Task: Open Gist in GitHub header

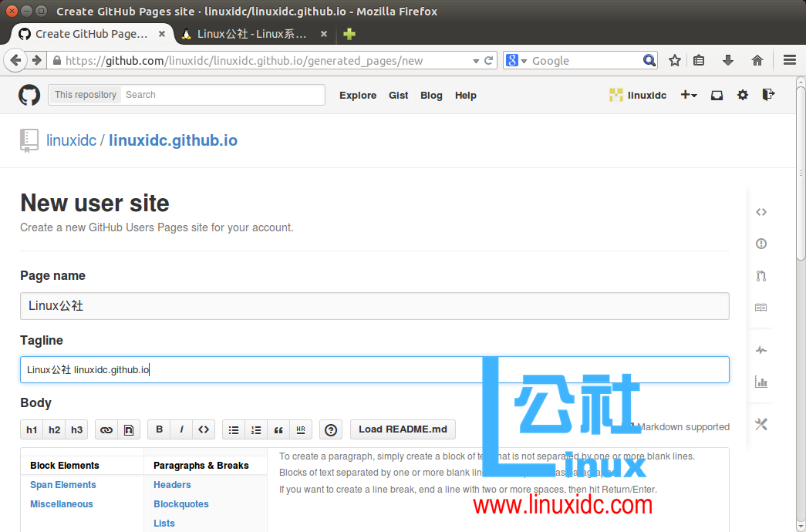Action: coord(399,95)
